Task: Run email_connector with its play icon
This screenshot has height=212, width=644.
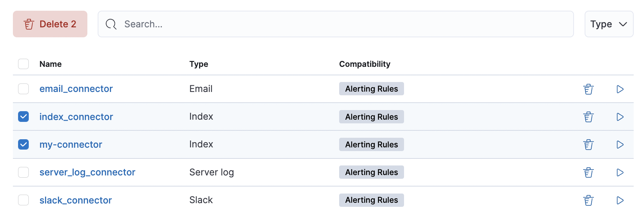Action: [x=620, y=89]
